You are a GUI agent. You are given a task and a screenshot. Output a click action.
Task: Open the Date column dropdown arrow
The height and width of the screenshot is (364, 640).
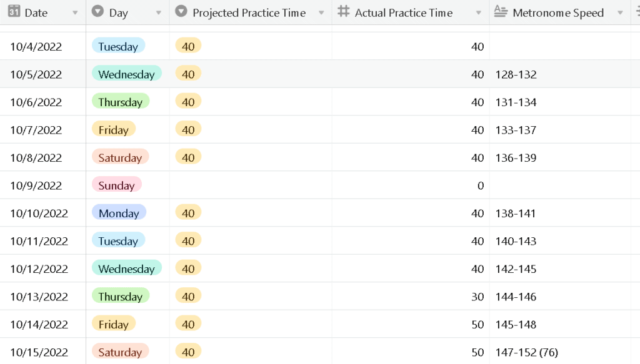point(75,12)
